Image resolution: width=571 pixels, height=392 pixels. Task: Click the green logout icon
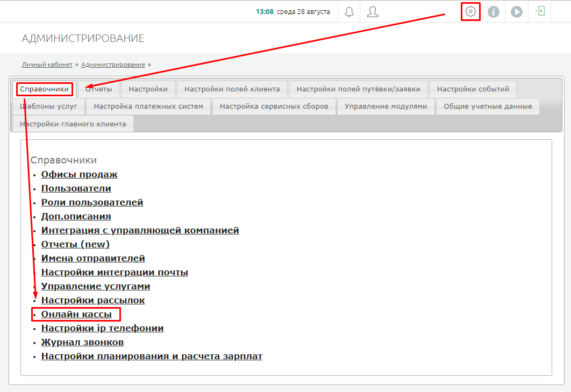tap(540, 11)
